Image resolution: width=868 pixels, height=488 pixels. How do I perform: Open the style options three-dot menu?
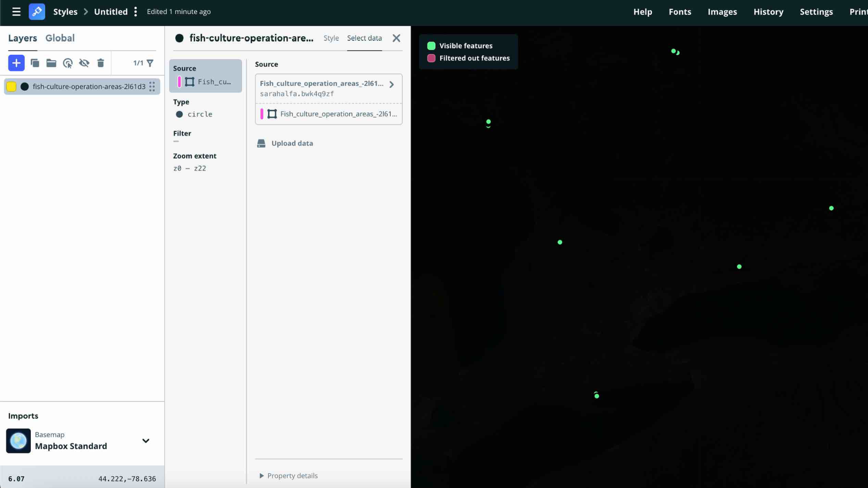(x=136, y=12)
